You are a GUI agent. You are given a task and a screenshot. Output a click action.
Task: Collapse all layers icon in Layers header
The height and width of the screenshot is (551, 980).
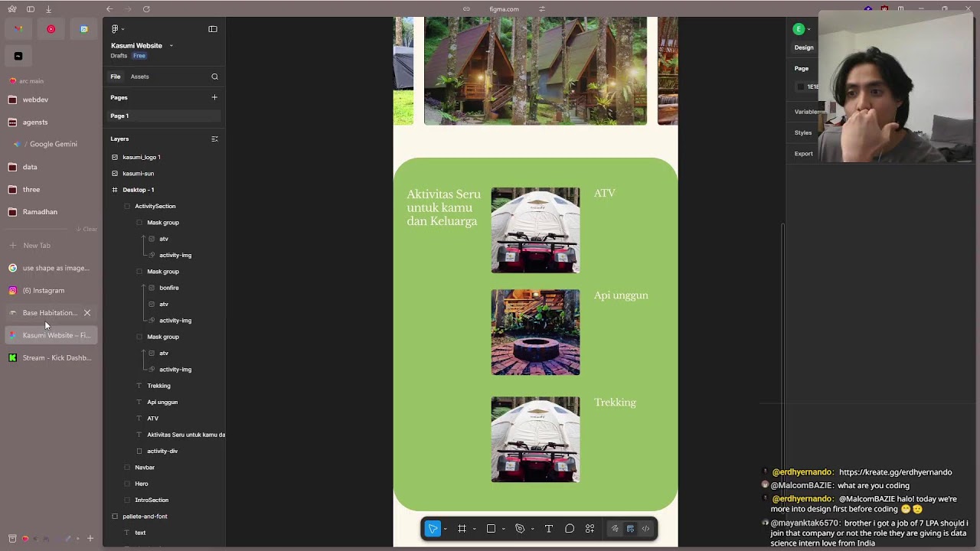coord(214,139)
